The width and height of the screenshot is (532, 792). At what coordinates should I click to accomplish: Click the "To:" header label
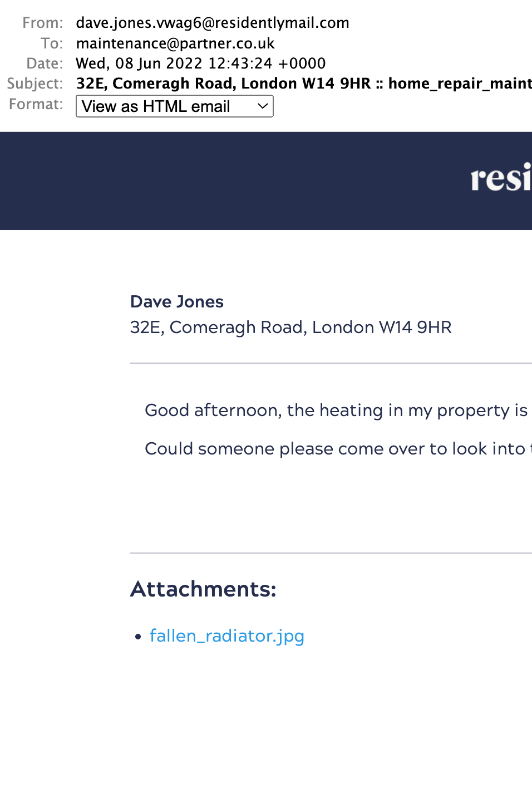pos(51,43)
